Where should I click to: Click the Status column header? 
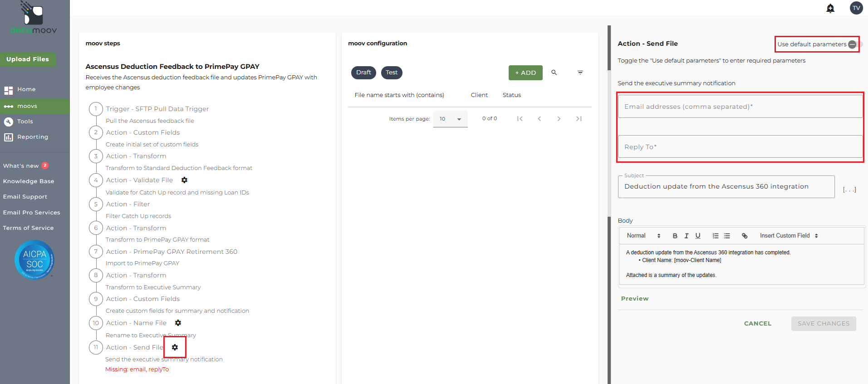[512, 95]
